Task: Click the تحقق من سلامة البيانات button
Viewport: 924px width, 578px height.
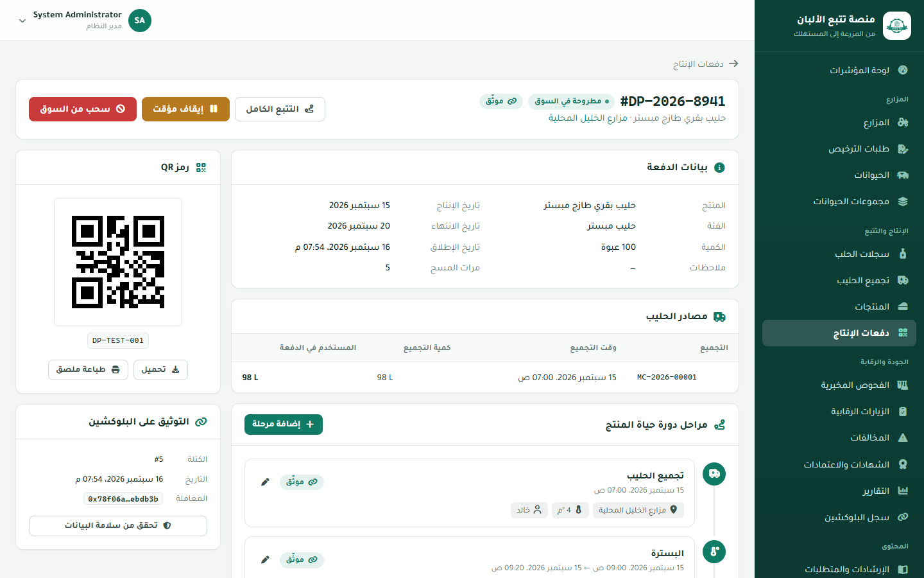Action: pyautogui.click(x=118, y=525)
